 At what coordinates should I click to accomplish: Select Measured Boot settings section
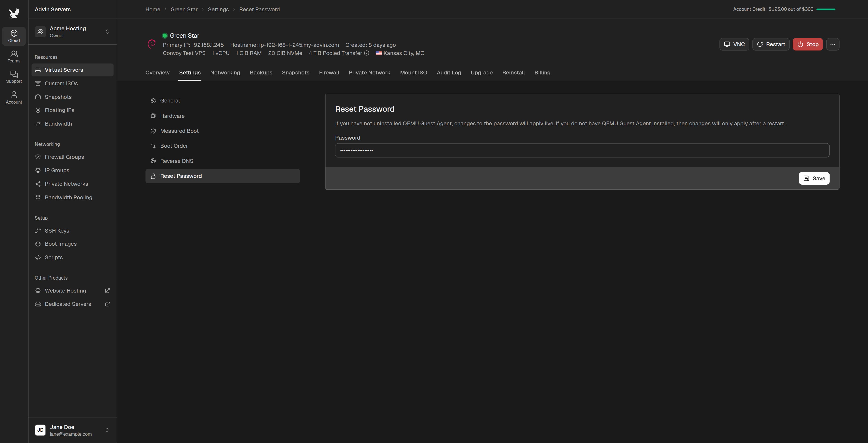click(x=222, y=131)
